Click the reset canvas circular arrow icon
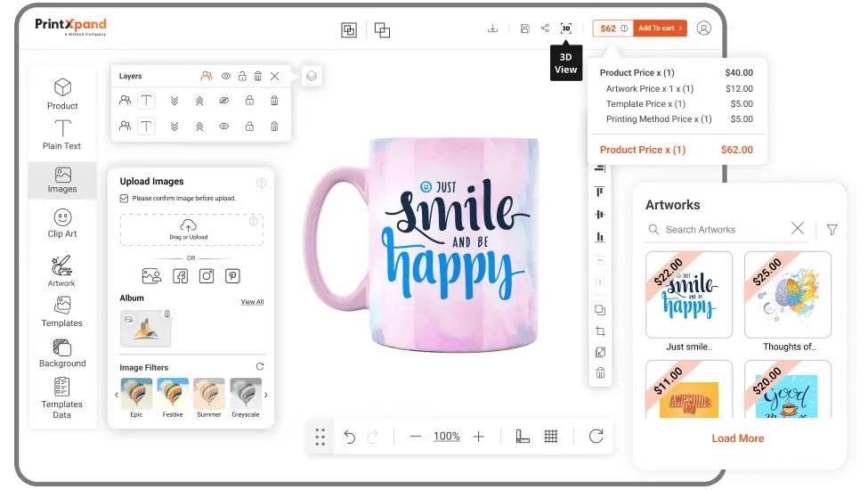Screen dimensions: 868x490 click(596, 437)
